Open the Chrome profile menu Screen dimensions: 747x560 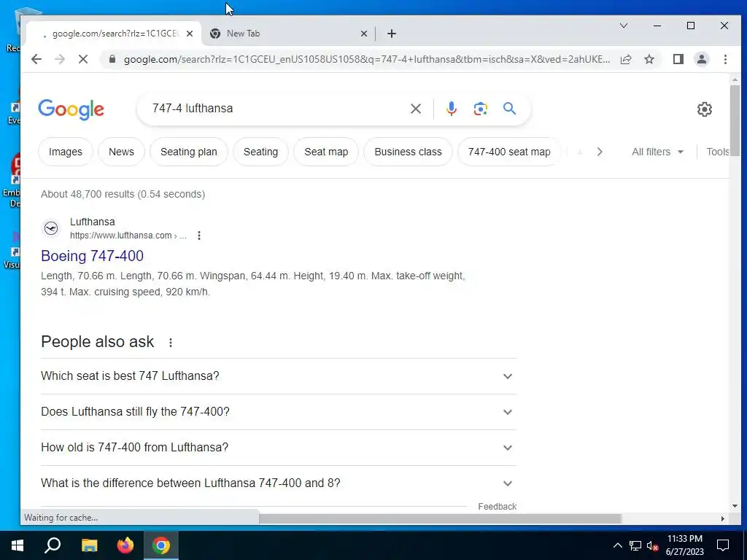[x=701, y=59]
